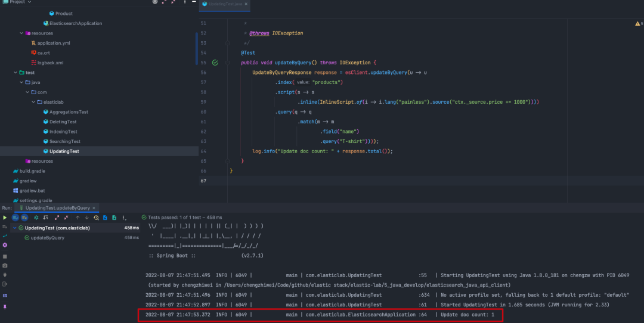Open Project panel options kebab menu
Image resolution: width=644 pixels, height=323 pixels.
pos(185,2)
